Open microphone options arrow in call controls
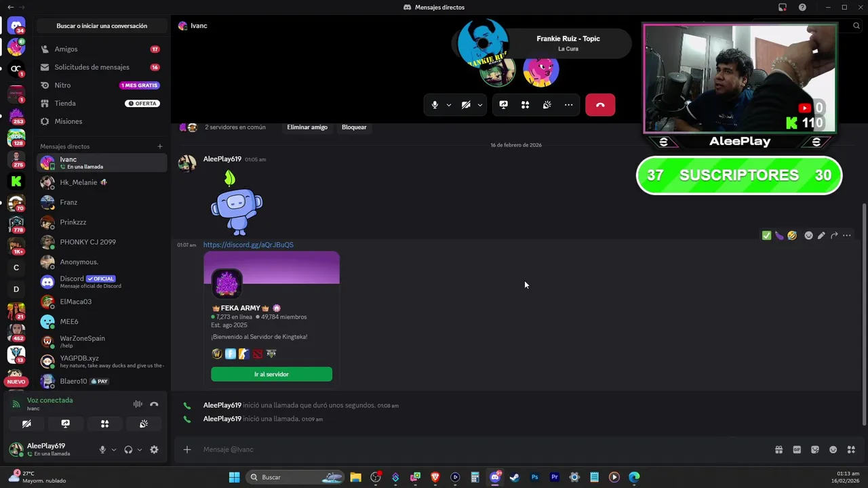Viewport: 868px width, 488px height. click(448, 105)
